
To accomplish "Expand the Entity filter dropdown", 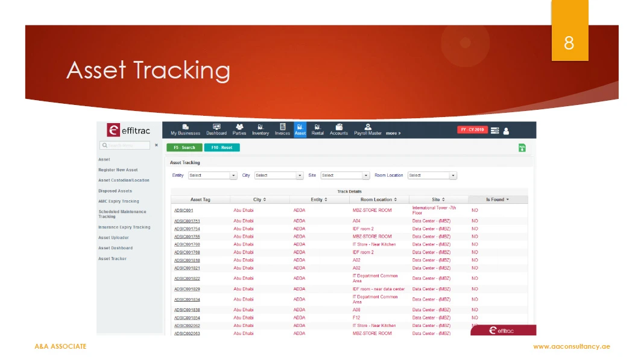I will tap(212, 176).
